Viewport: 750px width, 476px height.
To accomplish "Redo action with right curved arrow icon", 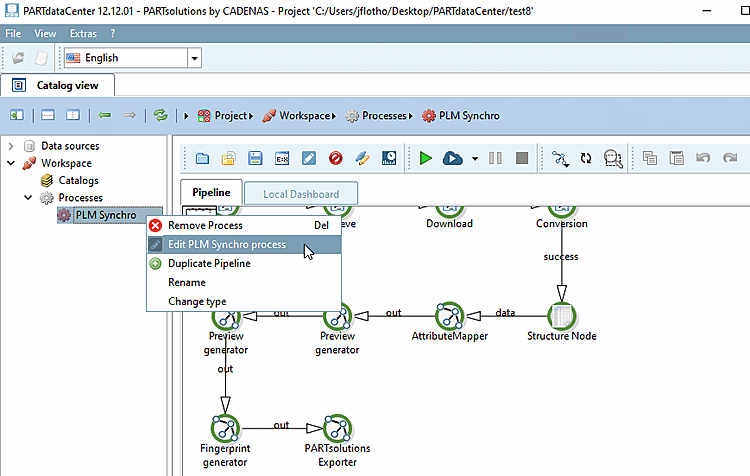I will pos(730,157).
